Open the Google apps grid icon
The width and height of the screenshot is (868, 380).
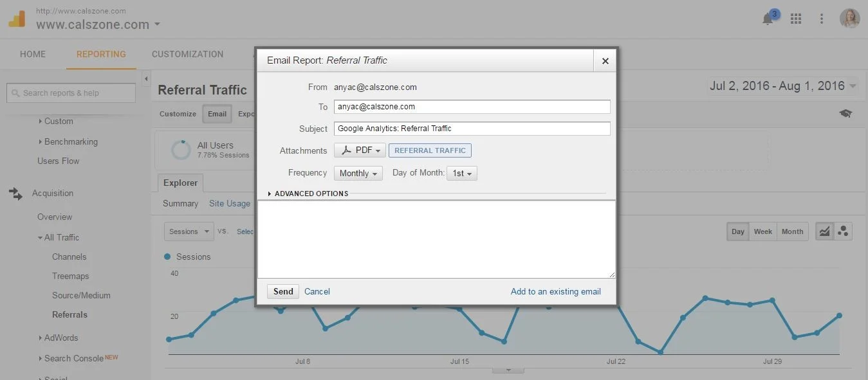[796, 19]
